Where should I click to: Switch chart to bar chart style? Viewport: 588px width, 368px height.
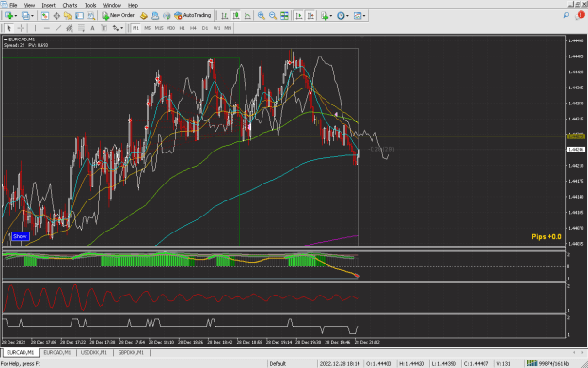pos(224,16)
